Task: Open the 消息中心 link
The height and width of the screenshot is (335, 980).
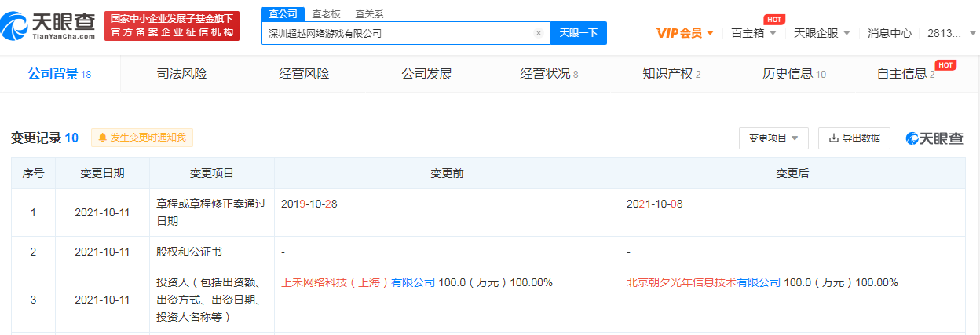Action: 890,33
